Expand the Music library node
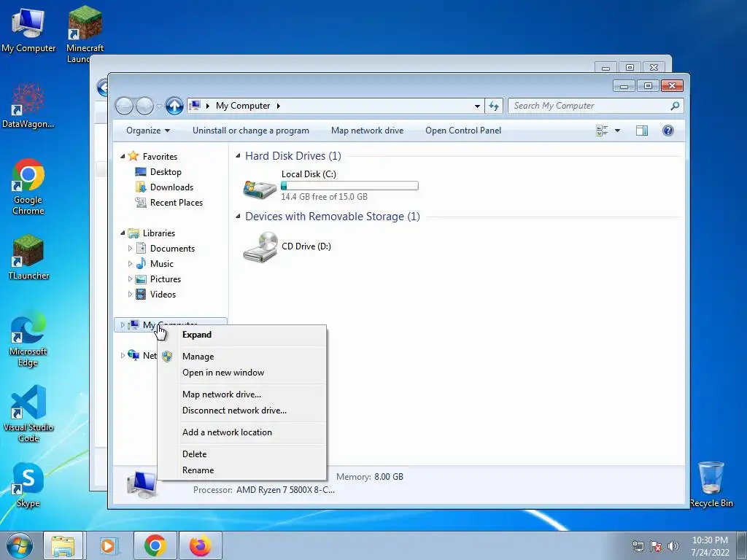This screenshot has width=747, height=560. 130,263
